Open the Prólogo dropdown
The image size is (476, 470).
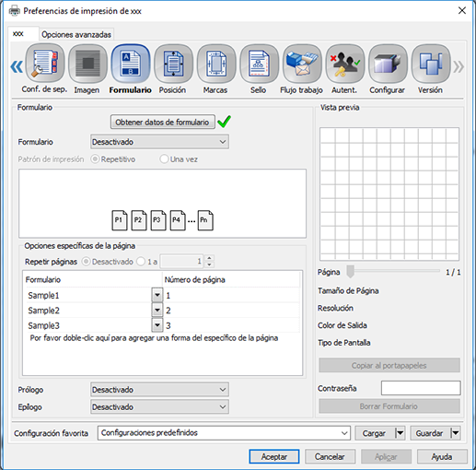(x=159, y=390)
